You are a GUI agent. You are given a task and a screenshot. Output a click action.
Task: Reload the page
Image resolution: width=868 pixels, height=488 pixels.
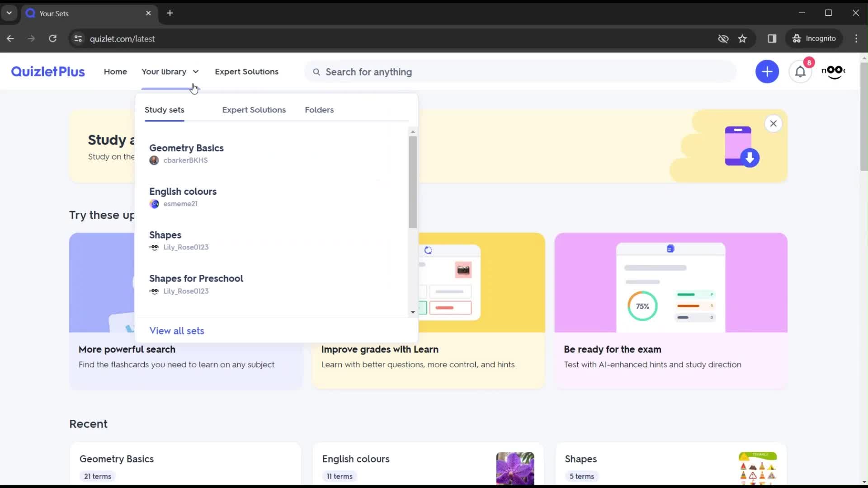52,38
